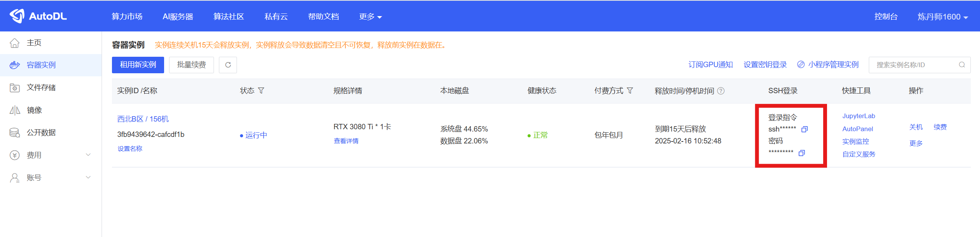Expand the 账号 sidebar section
This screenshot has height=237, width=980.
pos(88,178)
